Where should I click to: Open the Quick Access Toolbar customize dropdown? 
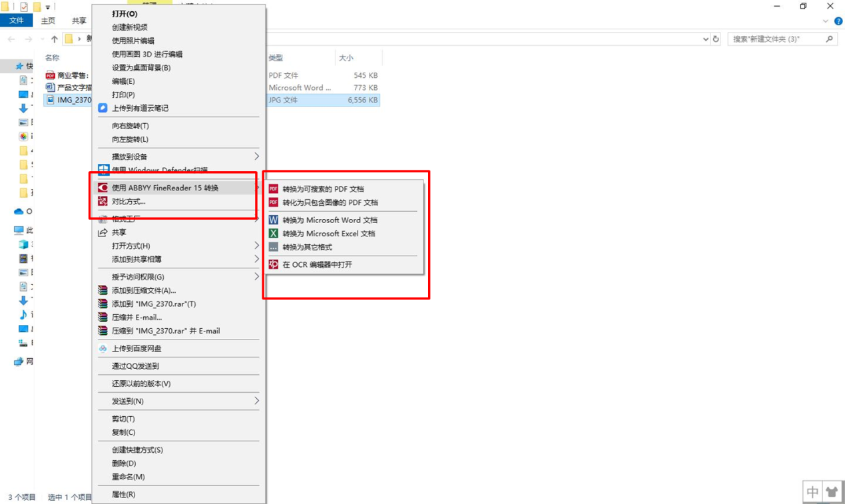point(48,7)
